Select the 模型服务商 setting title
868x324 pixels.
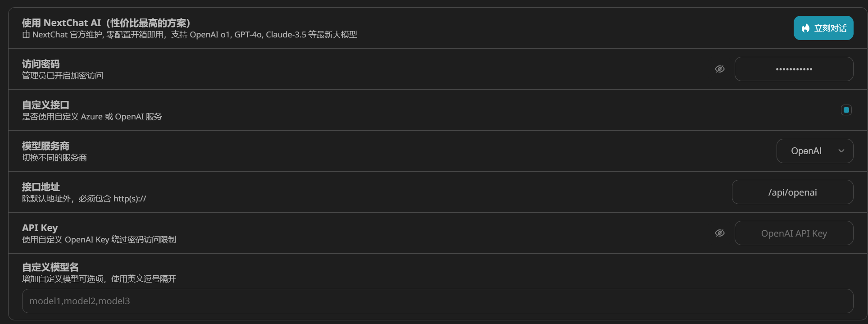click(x=45, y=146)
